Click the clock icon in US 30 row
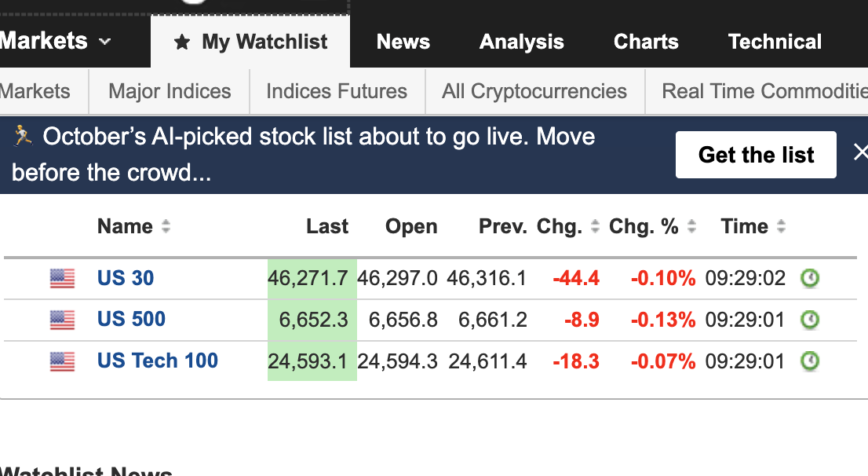Image resolution: width=868 pixels, height=476 pixels. pos(809,278)
